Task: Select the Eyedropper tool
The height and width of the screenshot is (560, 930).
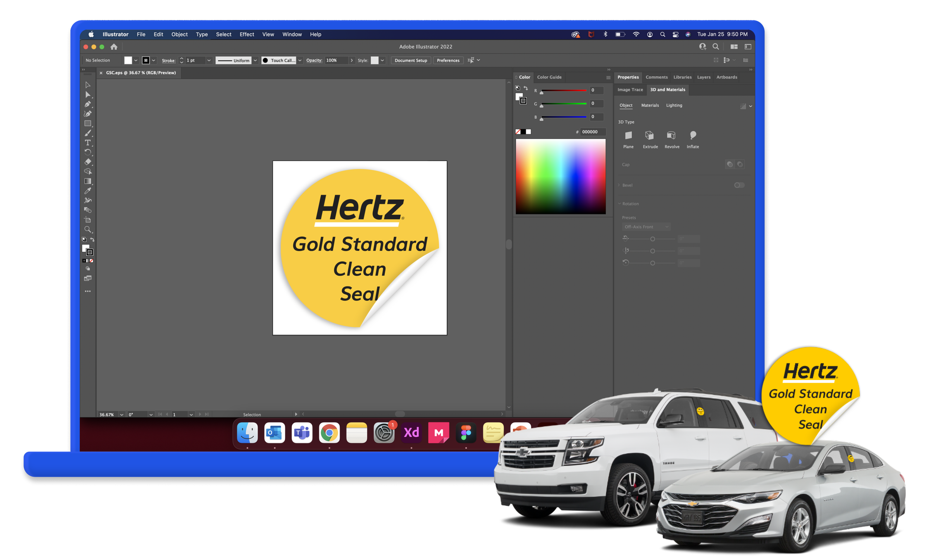Action: coord(87,191)
